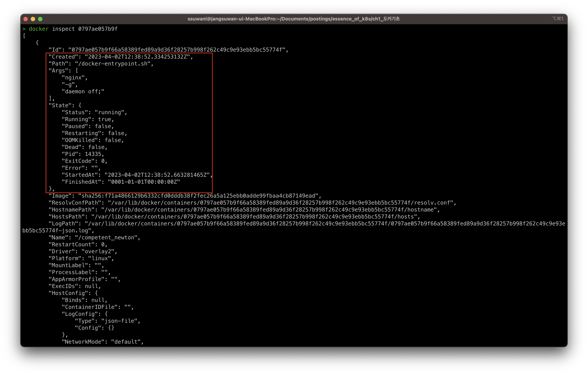
Task: Click the "Dead": false line
Action: tap(84, 147)
